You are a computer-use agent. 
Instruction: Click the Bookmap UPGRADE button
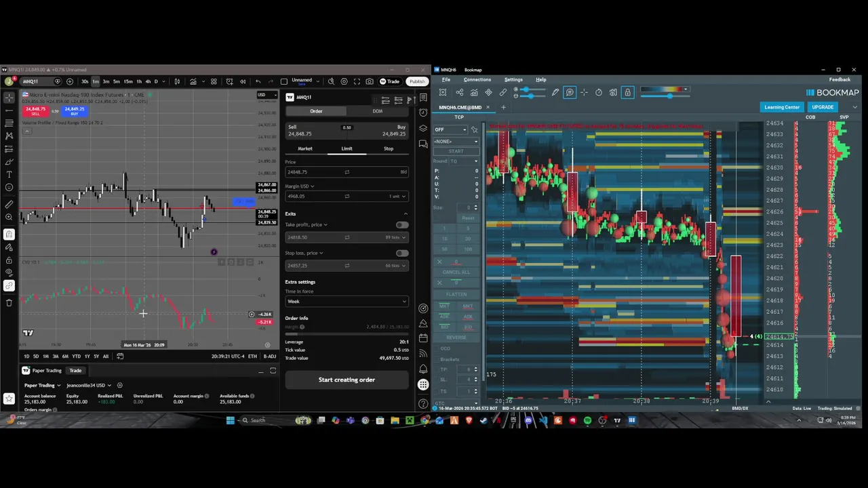(823, 107)
